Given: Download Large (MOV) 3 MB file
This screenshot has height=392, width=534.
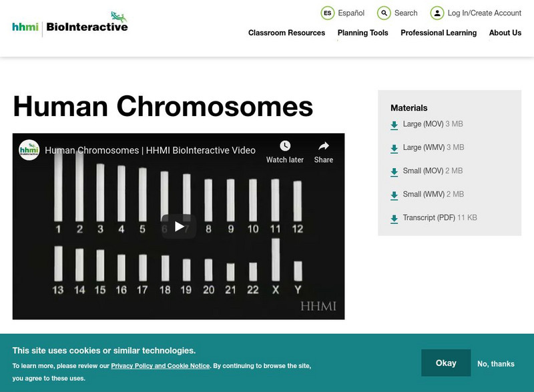Looking at the screenshot, I should click(433, 124).
